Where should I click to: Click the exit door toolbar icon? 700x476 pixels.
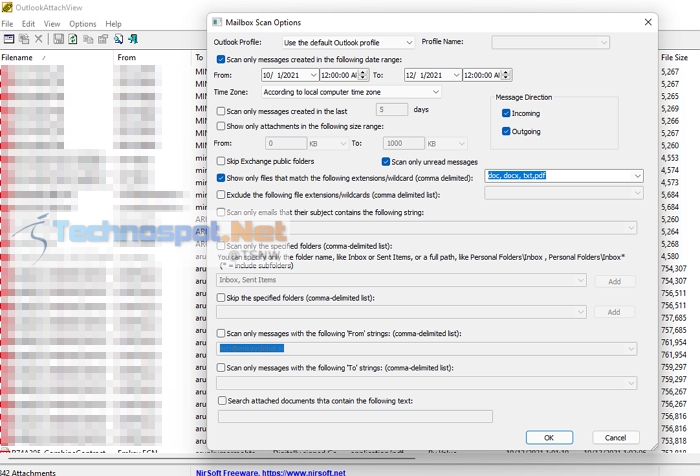(x=133, y=39)
